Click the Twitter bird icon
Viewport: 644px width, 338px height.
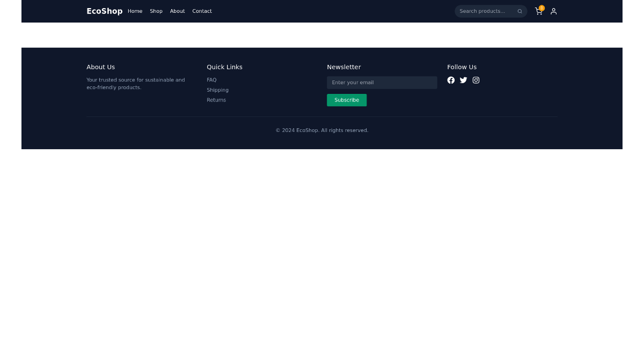click(x=463, y=80)
